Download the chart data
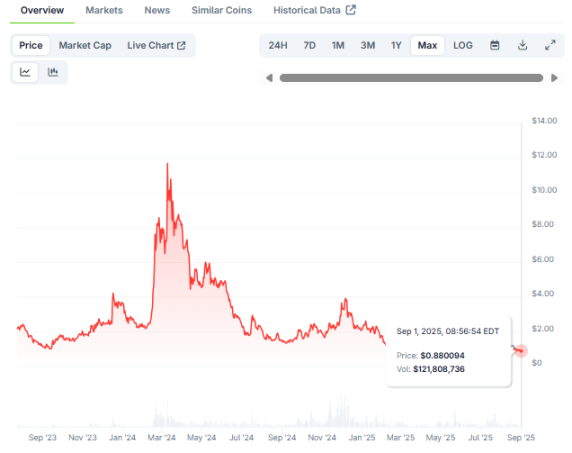Viewport: 572px width, 453px height. (522, 45)
